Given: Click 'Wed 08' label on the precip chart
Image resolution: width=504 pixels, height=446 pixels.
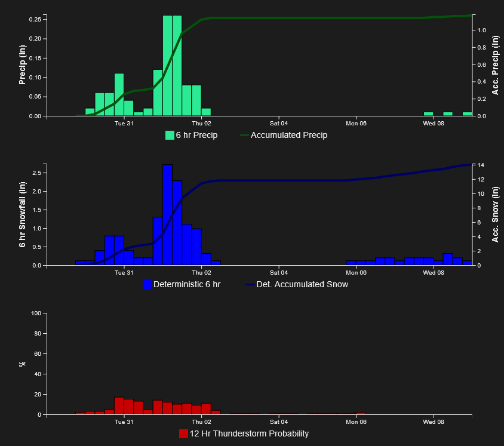Looking at the screenshot, I should point(434,124).
